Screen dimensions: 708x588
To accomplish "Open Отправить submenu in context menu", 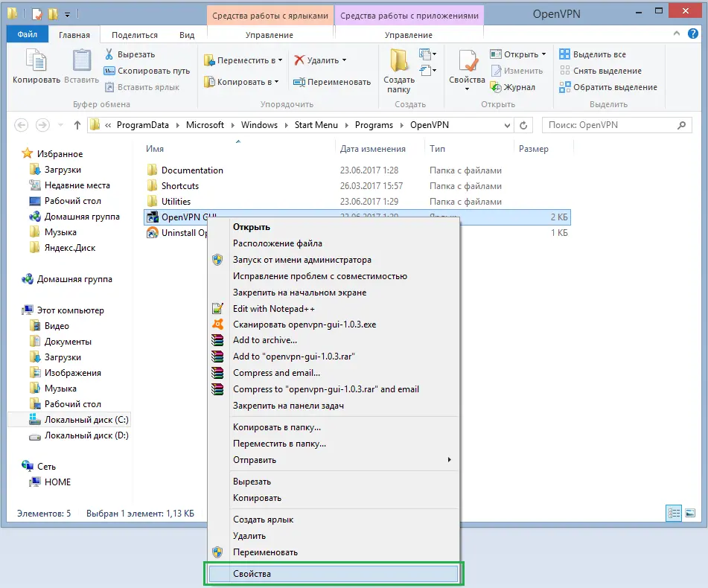I will (x=334, y=460).
